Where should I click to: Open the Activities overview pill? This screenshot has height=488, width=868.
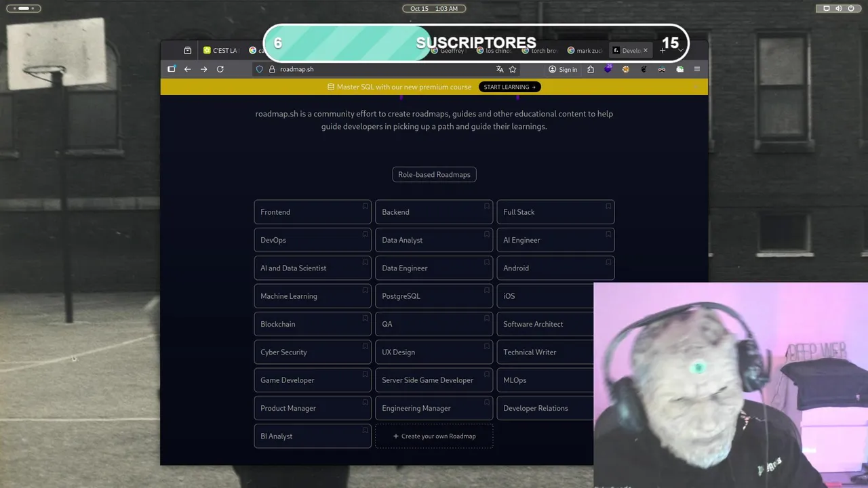tap(24, 8)
